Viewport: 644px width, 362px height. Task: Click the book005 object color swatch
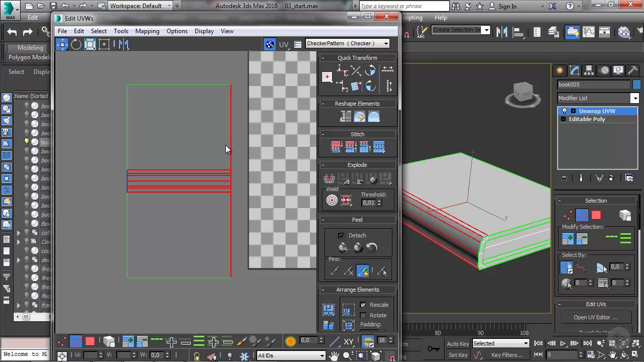tap(636, 84)
